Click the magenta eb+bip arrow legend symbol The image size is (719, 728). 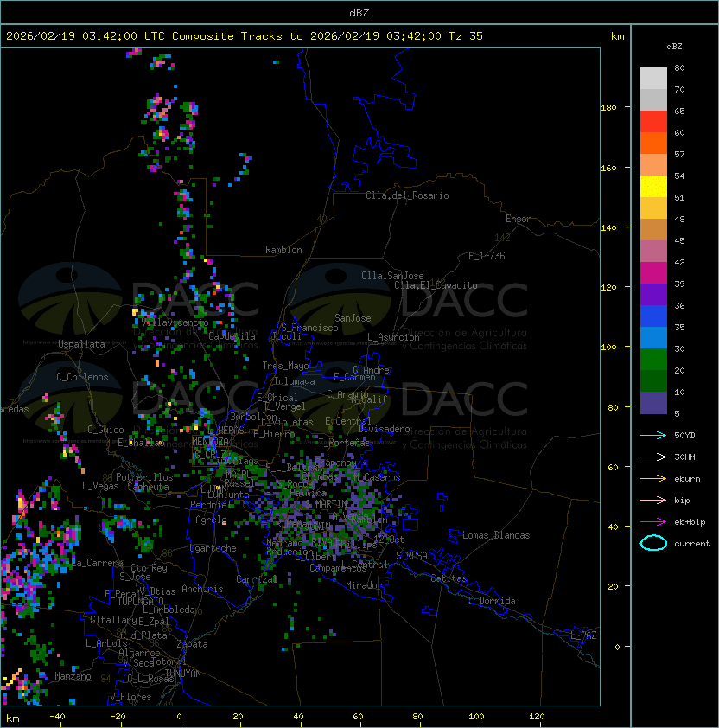pyautogui.click(x=653, y=522)
